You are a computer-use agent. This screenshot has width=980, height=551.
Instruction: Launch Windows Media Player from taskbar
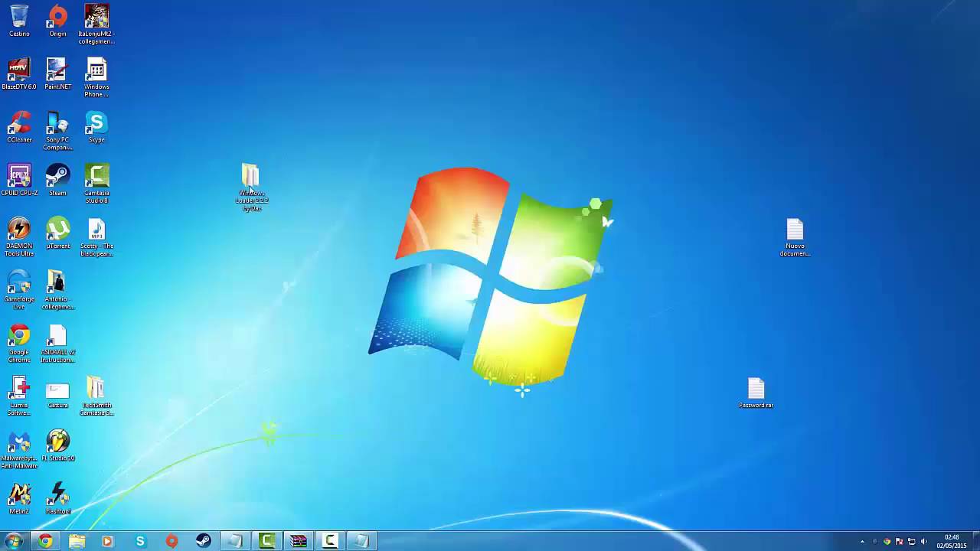tap(108, 541)
